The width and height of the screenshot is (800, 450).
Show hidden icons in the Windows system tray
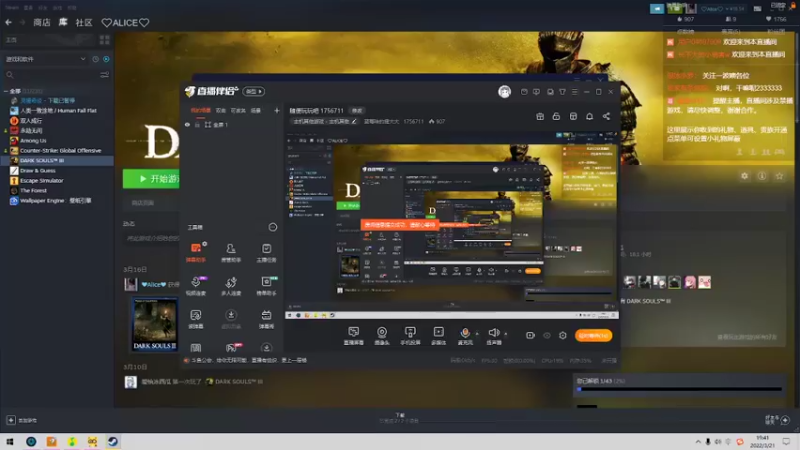(x=698, y=442)
